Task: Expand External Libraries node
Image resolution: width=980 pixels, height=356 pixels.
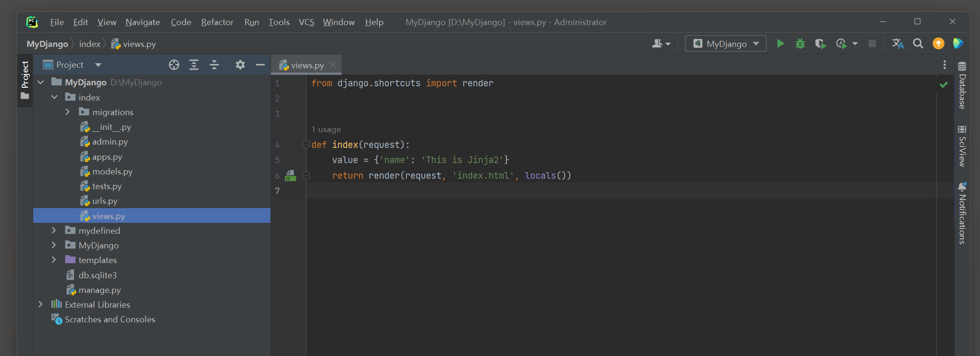Action: pyautogui.click(x=41, y=304)
